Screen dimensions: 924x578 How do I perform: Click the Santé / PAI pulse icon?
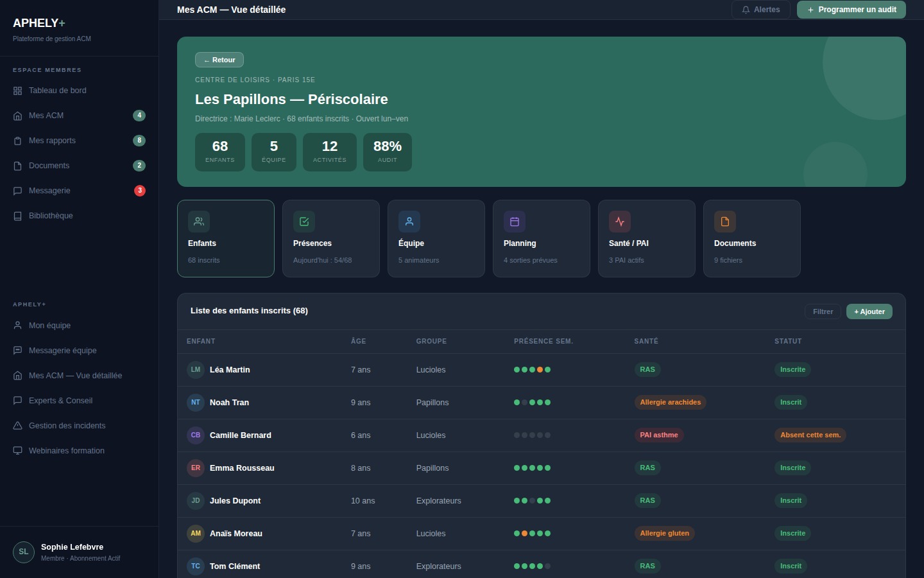pos(620,222)
